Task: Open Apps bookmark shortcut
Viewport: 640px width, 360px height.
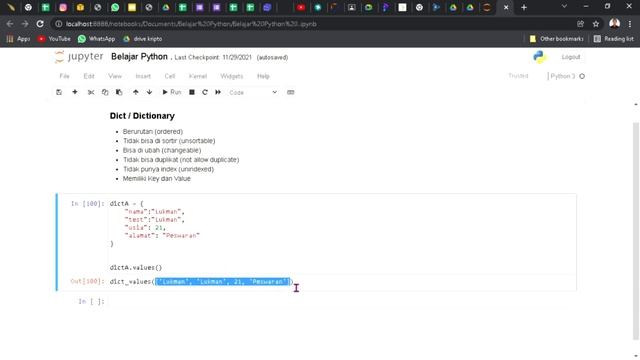Action: (x=18, y=39)
